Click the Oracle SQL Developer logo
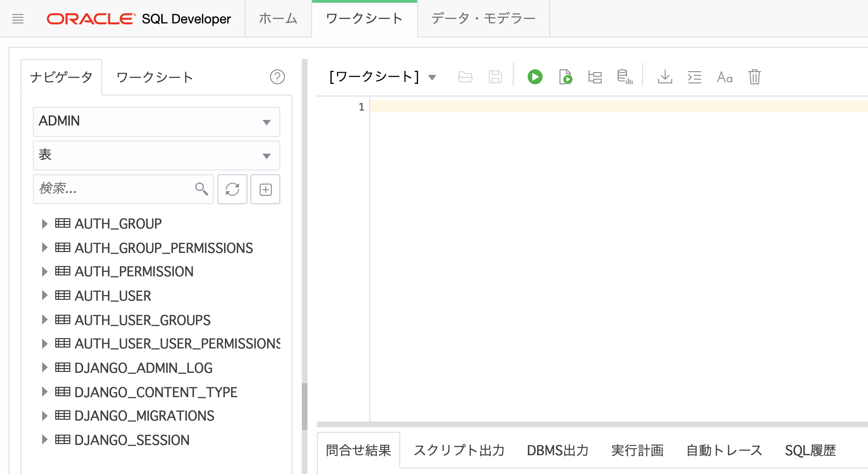The width and height of the screenshot is (868, 474). click(x=139, y=19)
